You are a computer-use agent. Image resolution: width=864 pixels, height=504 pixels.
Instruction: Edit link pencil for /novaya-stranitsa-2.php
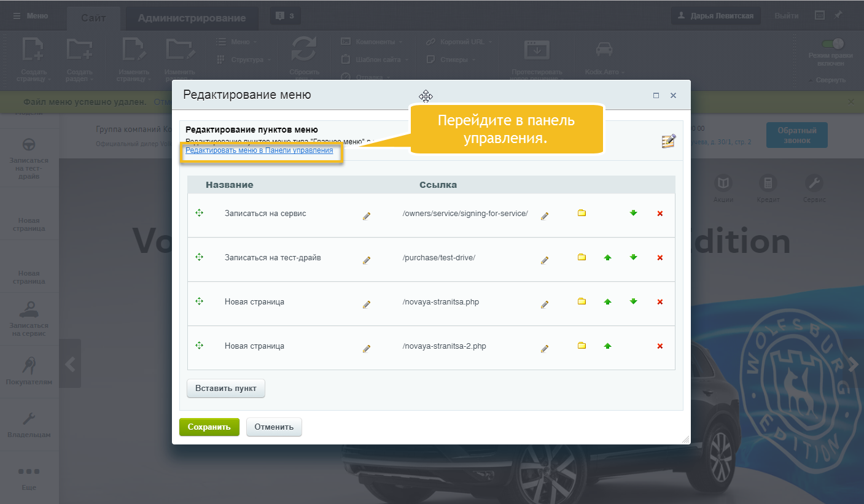[x=544, y=349]
